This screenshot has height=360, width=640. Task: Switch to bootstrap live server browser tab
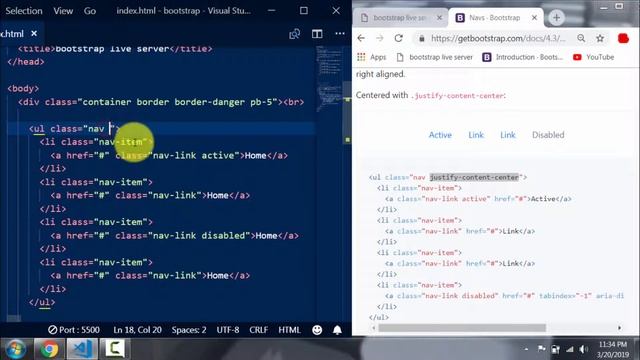pos(399,18)
